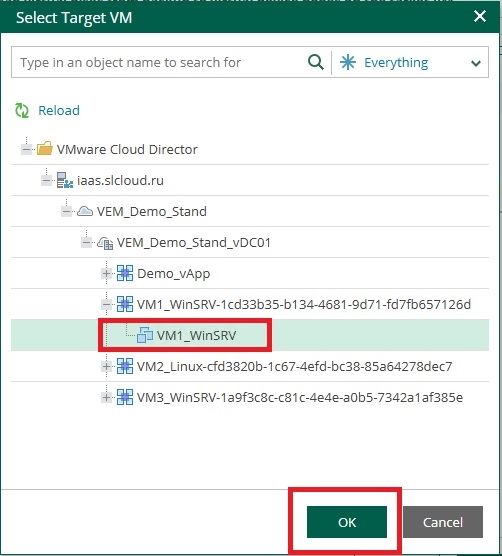Click the search magnifier icon

click(x=316, y=62)
